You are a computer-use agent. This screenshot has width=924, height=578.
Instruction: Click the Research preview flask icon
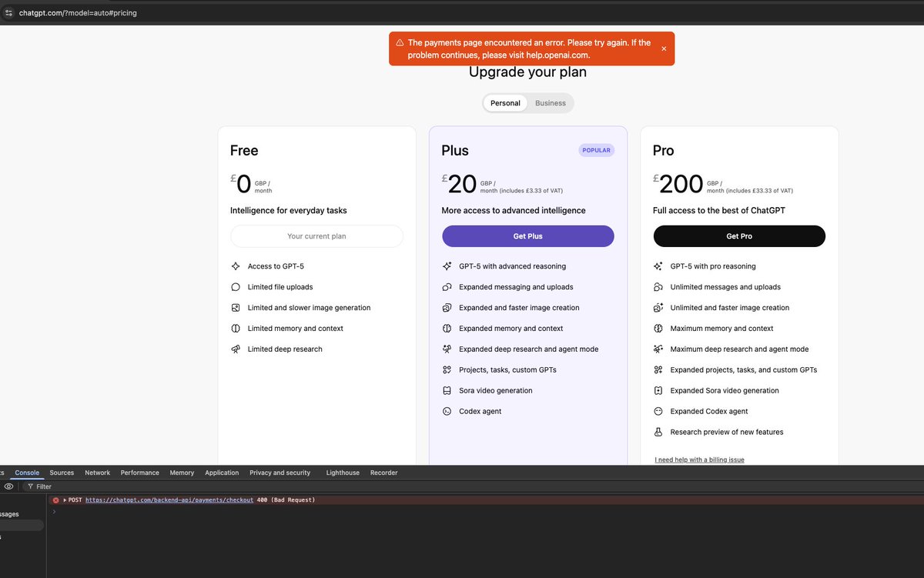(658, 433)
